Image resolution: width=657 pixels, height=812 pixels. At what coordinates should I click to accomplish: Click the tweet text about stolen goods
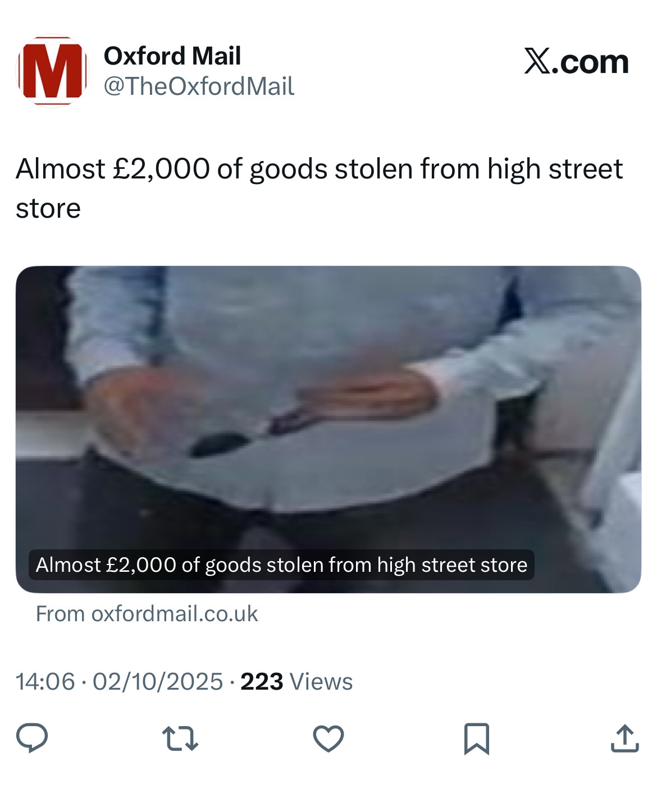pos(319,189)
